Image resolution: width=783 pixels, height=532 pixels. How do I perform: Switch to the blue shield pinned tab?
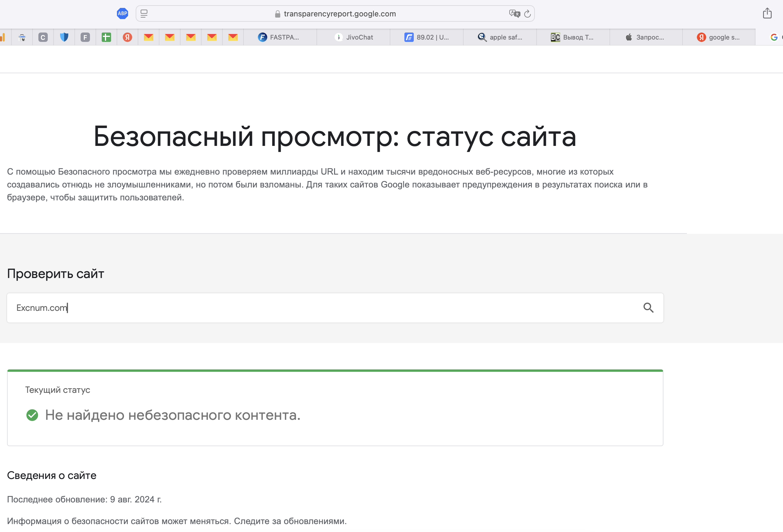click(64, 37)
